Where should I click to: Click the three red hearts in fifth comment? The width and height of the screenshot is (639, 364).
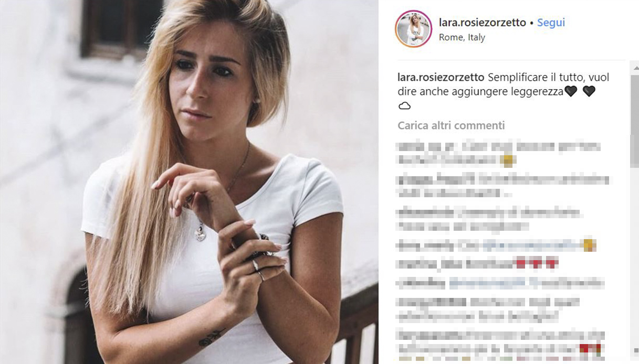coord(537,264)
